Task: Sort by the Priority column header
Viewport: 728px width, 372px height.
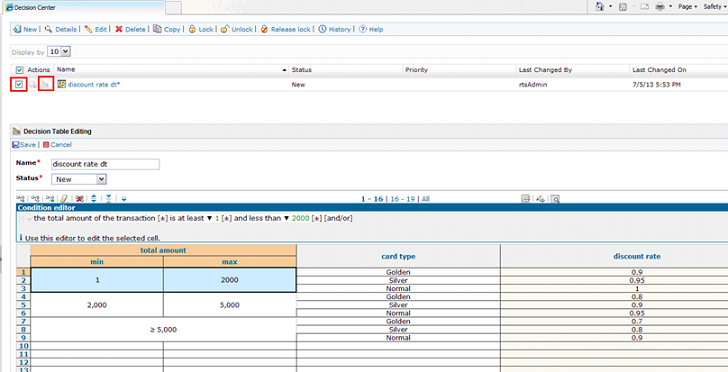Action: 416,70
